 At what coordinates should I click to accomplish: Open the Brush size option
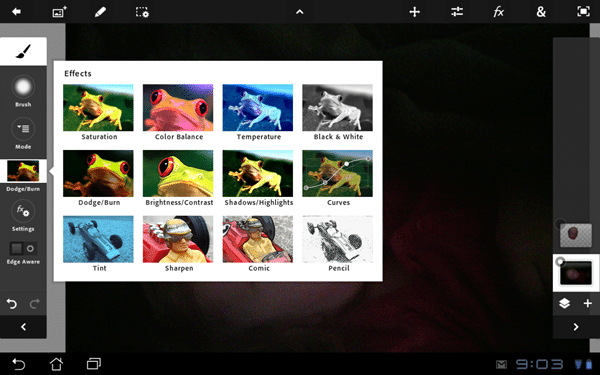[23, 91]
